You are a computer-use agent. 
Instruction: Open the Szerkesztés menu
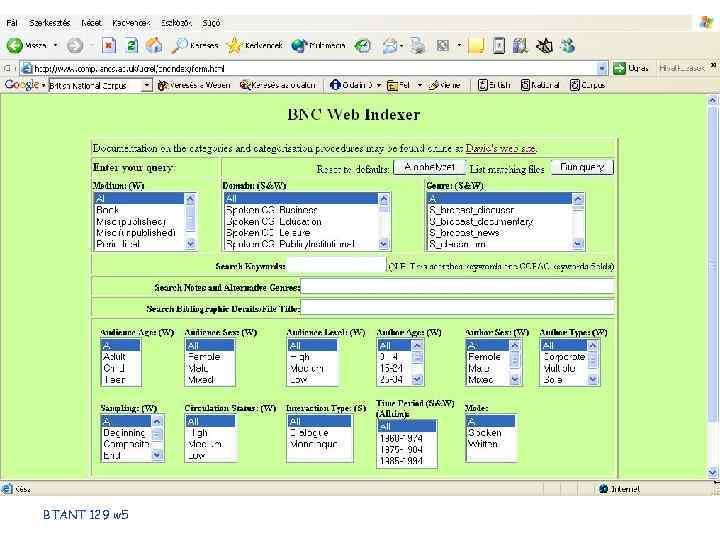pos(49,22)
